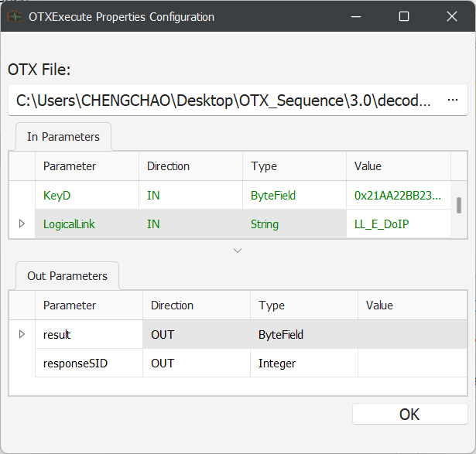Expand the result row arrow
The width and height of the screenshot is (476, 454).
tap(22, 334)
